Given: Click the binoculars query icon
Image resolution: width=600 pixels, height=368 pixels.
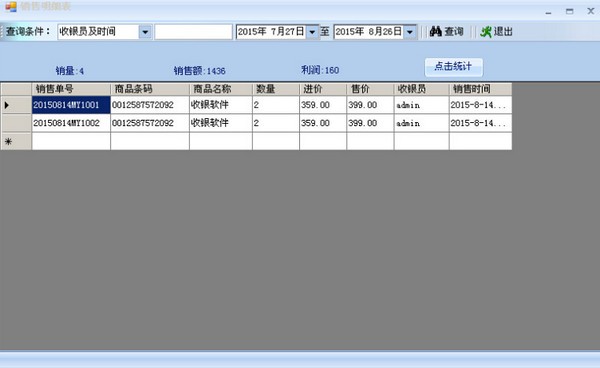Looking at the screenshot, I should pyautogui.click(x=435, y=31).
